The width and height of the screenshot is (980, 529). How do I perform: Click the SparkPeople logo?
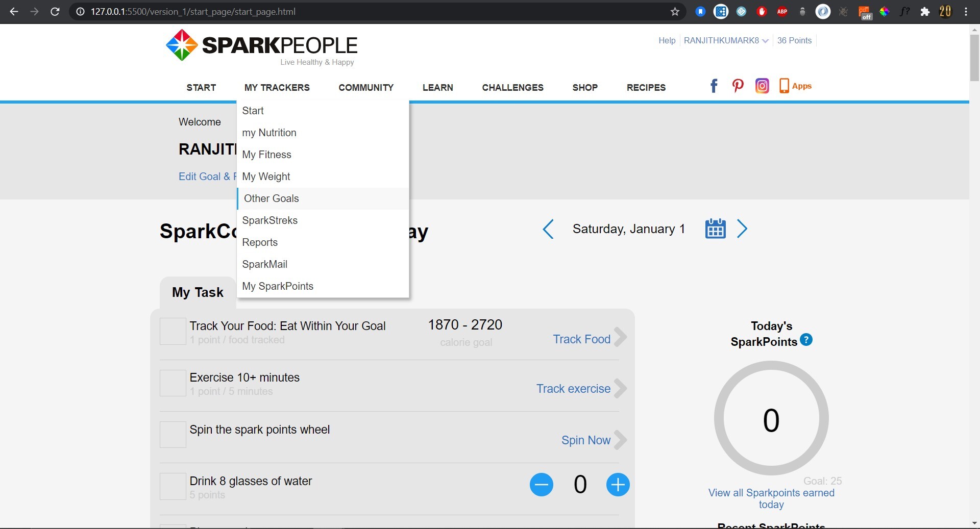pos(262,47)
